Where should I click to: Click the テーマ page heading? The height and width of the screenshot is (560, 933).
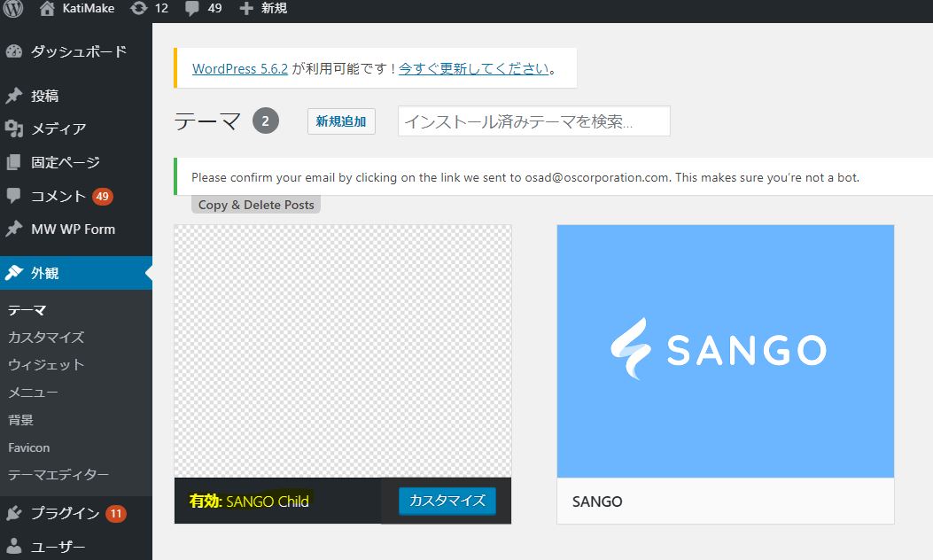point(207,121)
